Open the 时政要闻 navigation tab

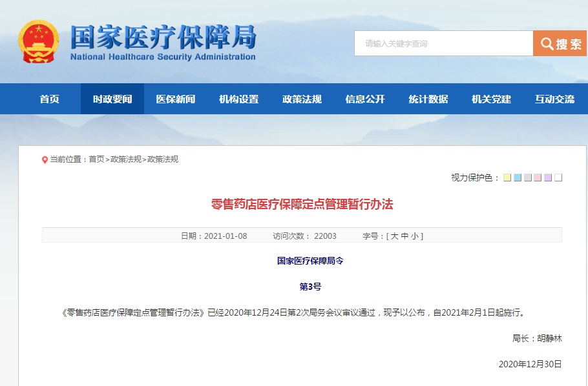tap(112, 99)
